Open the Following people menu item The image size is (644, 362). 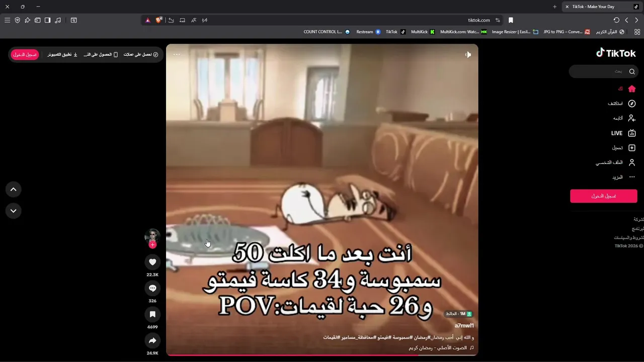[624, 118]
